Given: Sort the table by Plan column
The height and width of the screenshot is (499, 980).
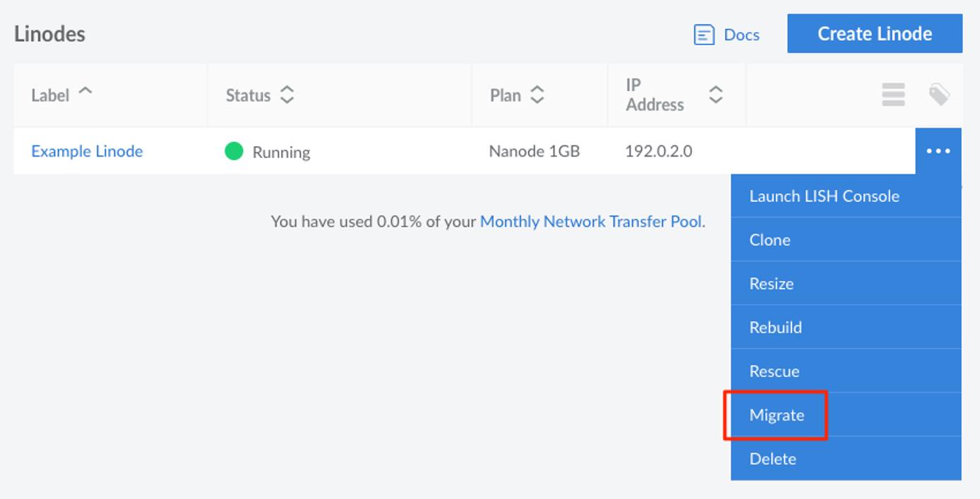Looking at the screenshot, I should coord(536,95).
